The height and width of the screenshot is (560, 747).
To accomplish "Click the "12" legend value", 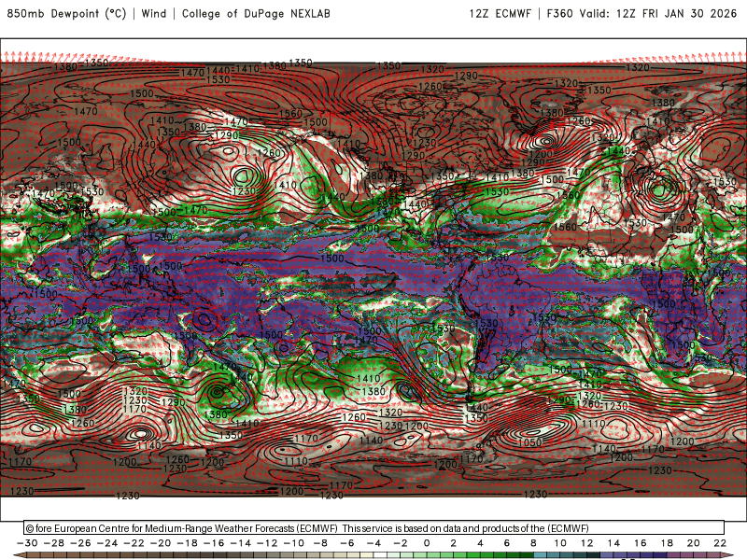I will click(587, 543).
